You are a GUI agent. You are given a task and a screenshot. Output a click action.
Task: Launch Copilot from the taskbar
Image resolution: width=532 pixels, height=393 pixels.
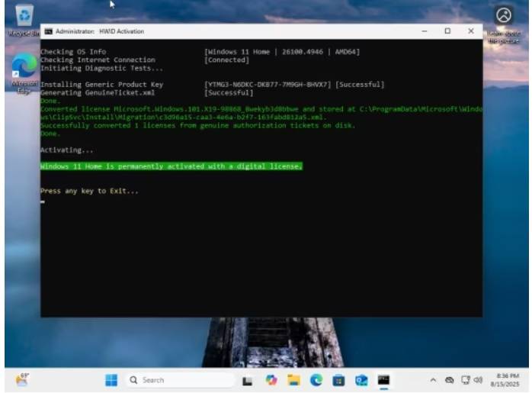pyautogui.click(x=271, y=380)
